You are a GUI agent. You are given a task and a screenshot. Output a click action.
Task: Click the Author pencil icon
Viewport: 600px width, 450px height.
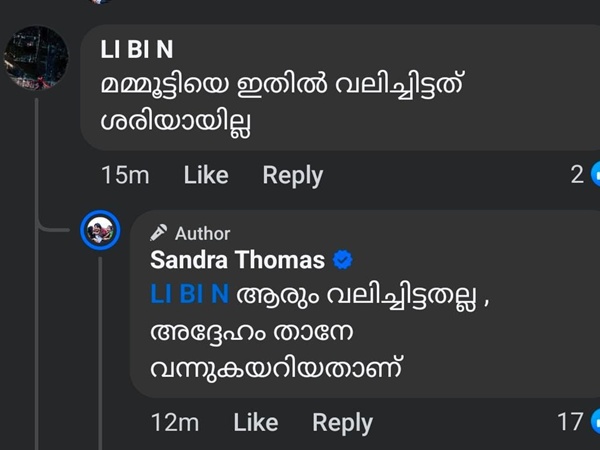click(x=159, y=233)
